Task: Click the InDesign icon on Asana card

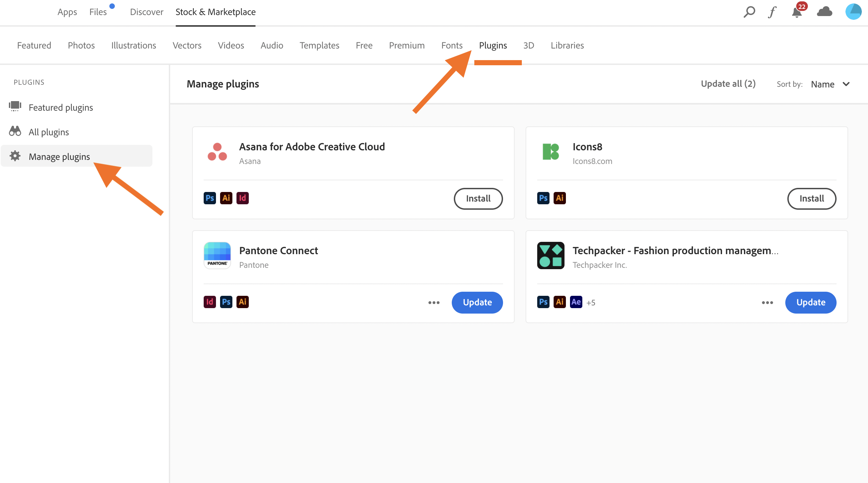Action: point(243,198)
